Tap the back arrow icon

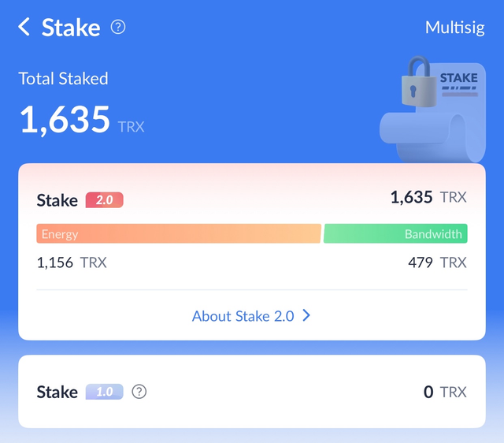24,28
